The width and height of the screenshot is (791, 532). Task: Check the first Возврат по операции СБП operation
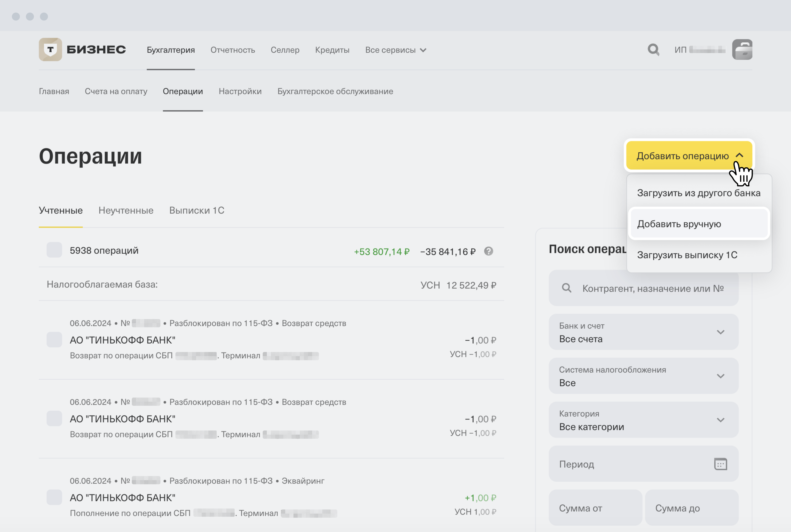(54, 340)
